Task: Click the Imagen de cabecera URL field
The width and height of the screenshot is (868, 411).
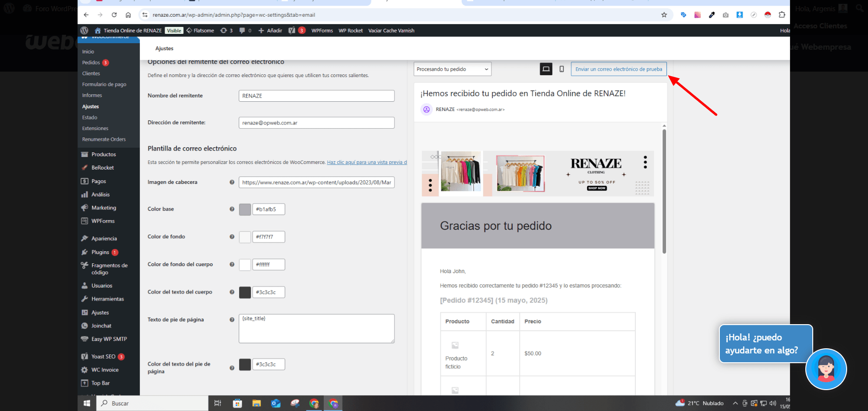Action: coord(317,183)
